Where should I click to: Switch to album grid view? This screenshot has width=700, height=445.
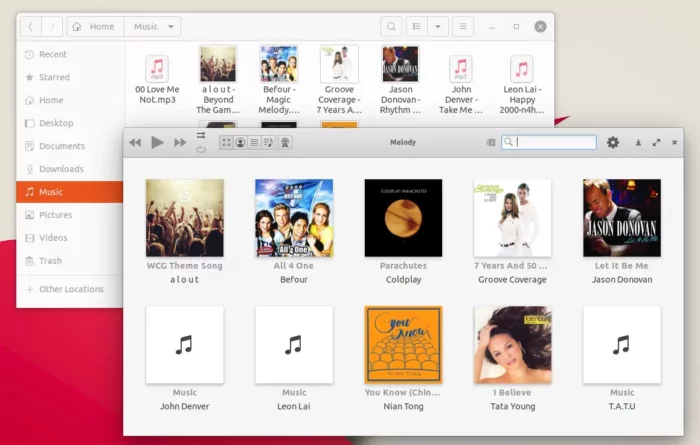click(226, 142)
